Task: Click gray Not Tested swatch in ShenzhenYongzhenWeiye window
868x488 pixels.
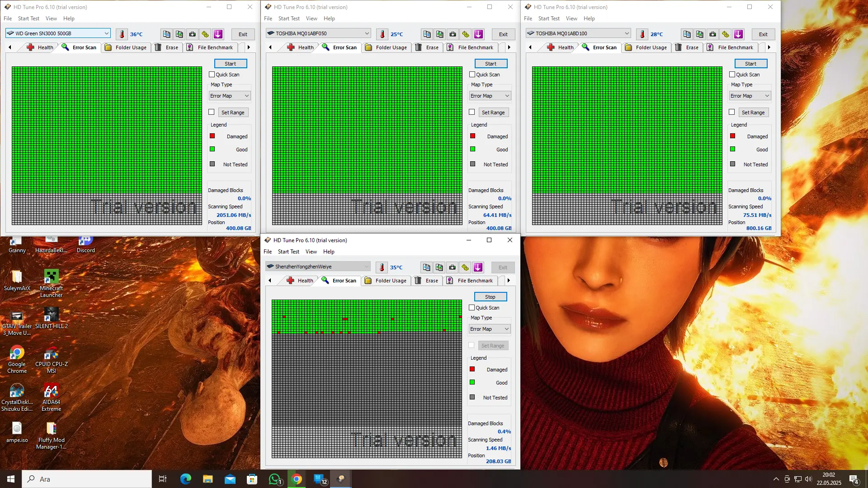Action: coord(472,397)
